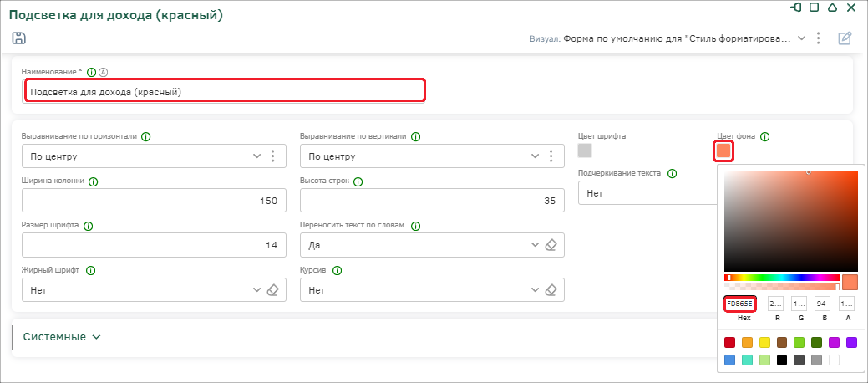The width and height of the screenshot is (868, 383).
Task: Pick the orange preset color swatch
Action: [x=747, y=342]
